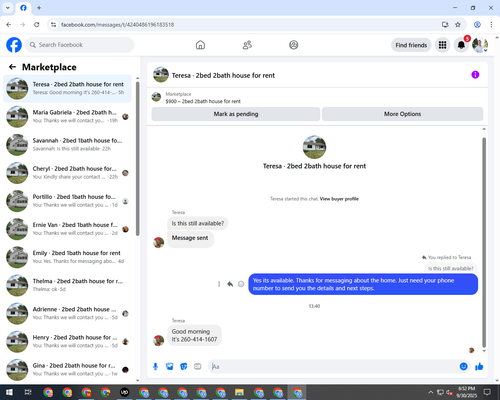Go back using Marketplace back arrow
This screenshot has height=400, width=500.
click(x=12, y=67)
